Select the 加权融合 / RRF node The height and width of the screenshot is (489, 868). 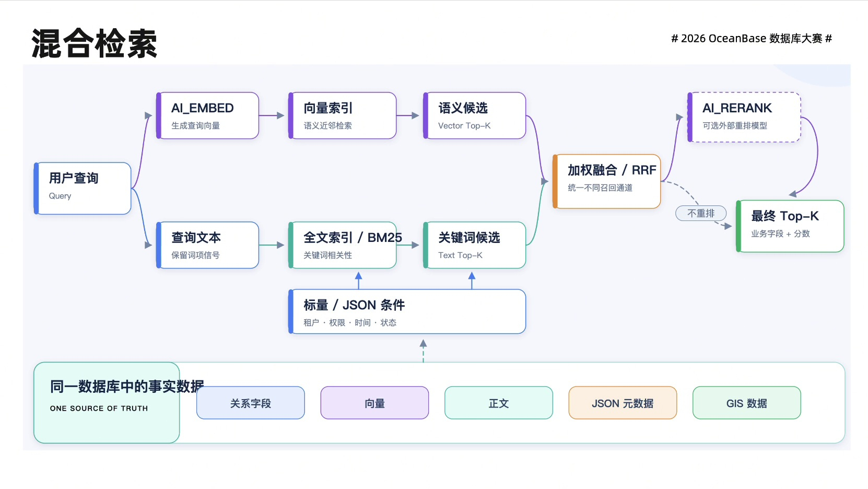coord(607,181)
